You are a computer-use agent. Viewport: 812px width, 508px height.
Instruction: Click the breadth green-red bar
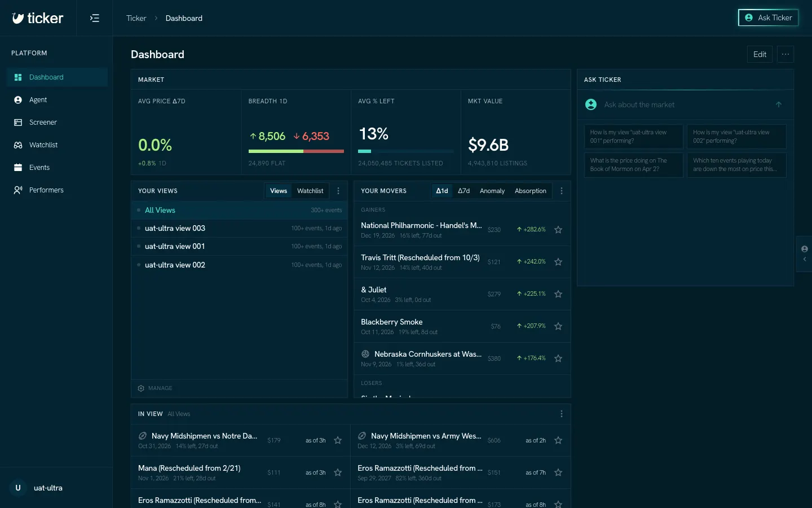tap(296, 151)
